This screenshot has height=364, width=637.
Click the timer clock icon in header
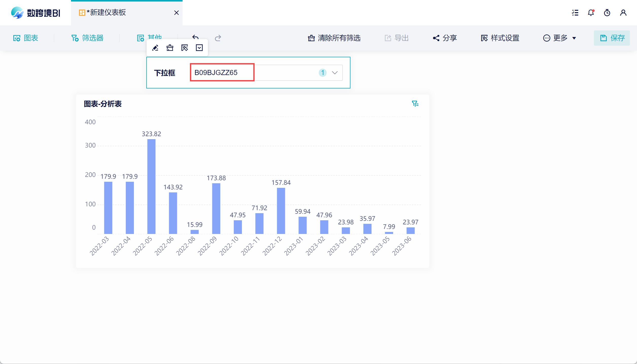pos(607,13)
